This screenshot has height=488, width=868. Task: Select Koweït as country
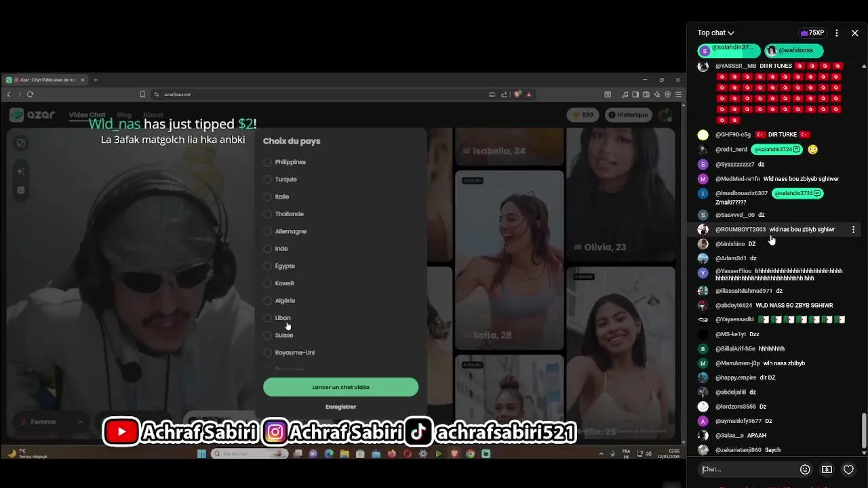tap(279, 283)
